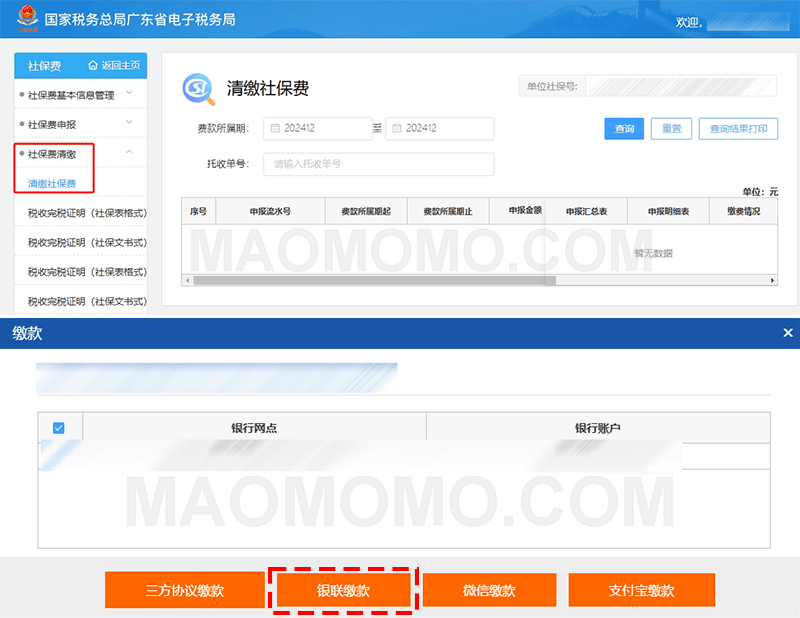Viewport: 800px width, 618px height.
Task: Choose 支付宝缴款 payment option
Action: point(641,590)
